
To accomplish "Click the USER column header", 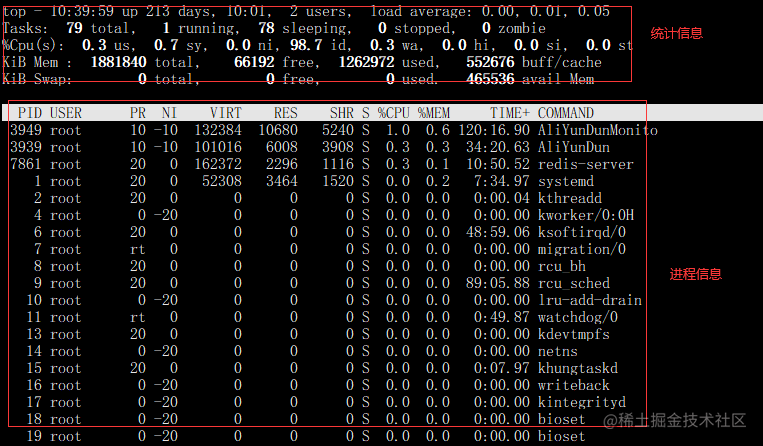I will click(x=66, y=113).
